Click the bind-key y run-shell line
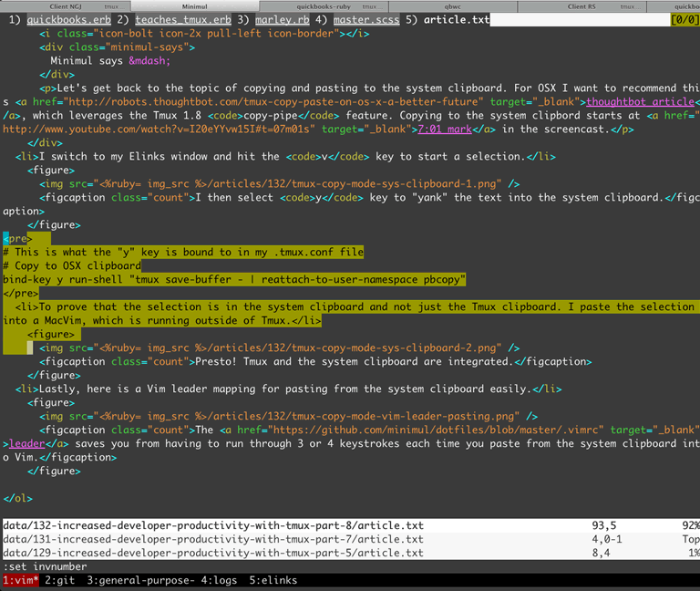 (x=234, y=280)
